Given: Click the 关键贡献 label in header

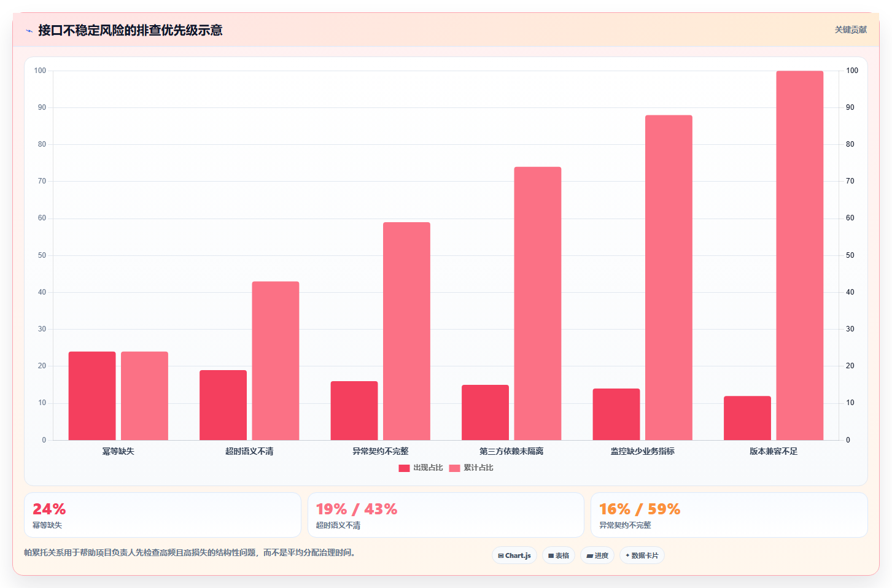Looking at the screenshot, I should coord(850,29).
